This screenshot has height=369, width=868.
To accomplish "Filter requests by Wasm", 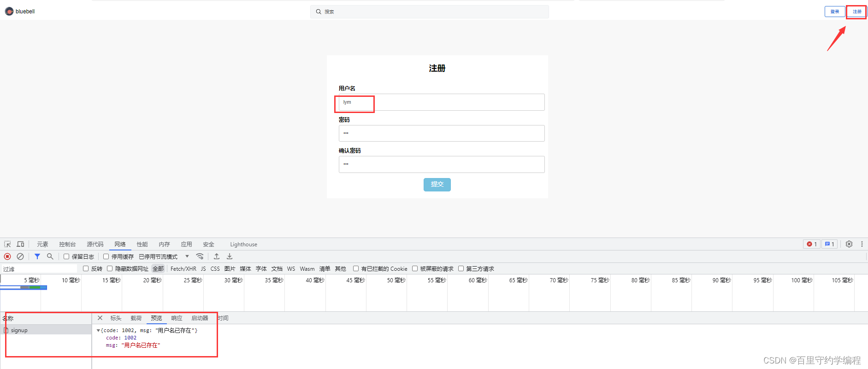I will [x=307, y=269].
